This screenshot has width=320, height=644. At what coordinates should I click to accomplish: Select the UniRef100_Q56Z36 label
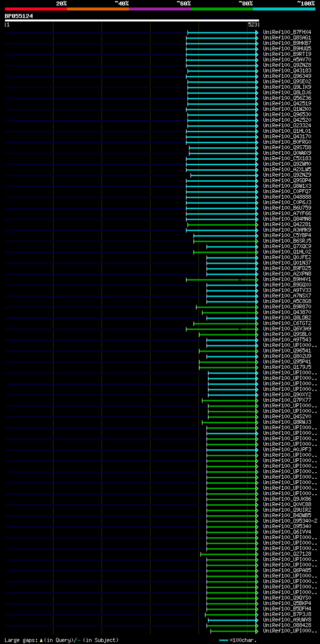click(x=287, y=98)
